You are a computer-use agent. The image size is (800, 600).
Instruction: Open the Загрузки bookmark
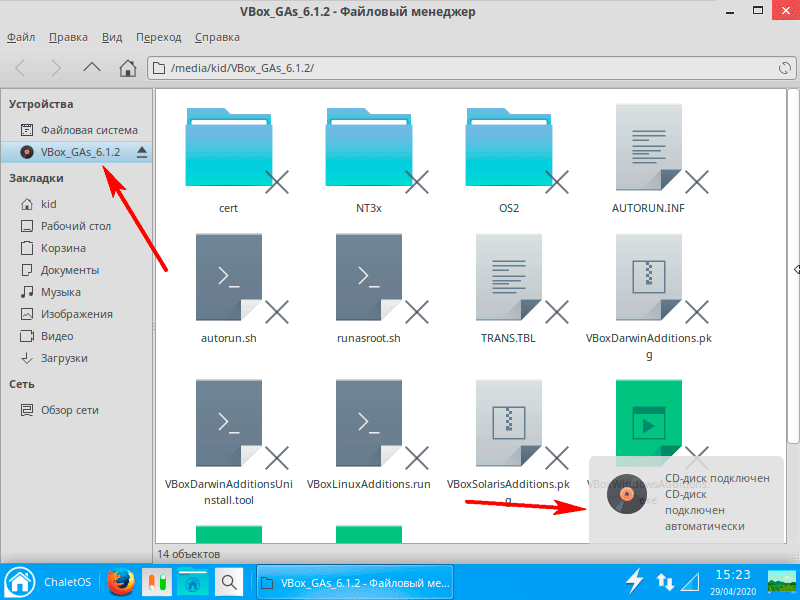[64, 358]
